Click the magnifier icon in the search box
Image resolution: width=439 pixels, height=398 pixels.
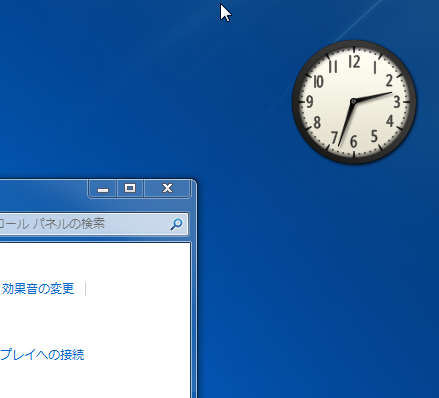[176, 224]
